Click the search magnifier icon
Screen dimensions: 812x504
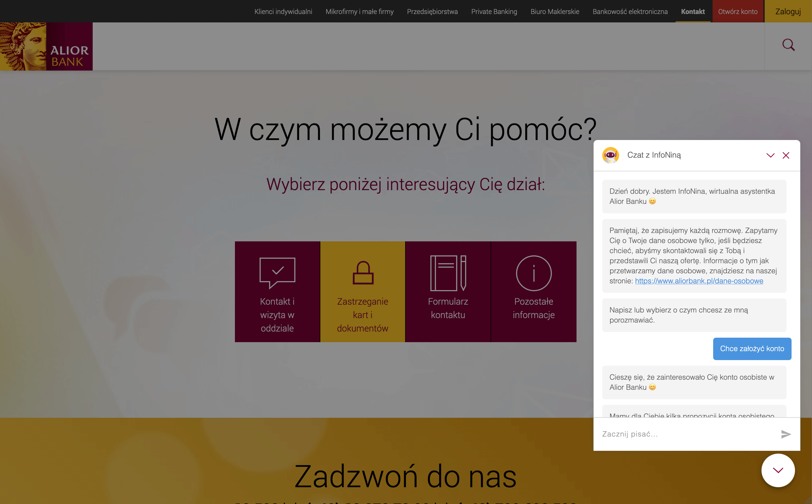[x=788, y=45]
